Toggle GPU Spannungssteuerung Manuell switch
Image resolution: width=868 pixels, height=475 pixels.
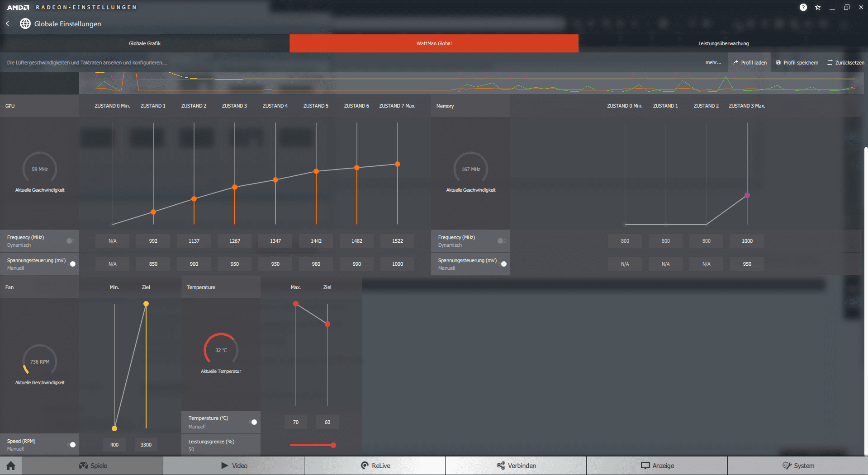click(72, 264)
